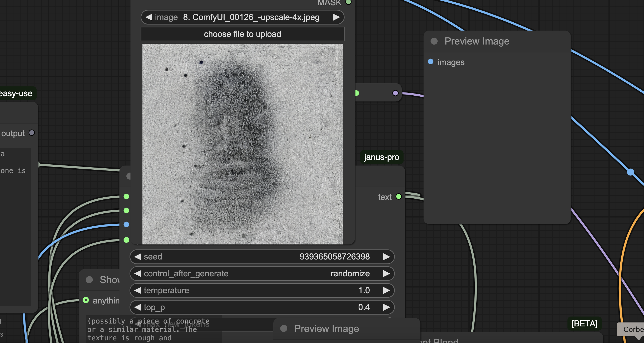
Task: Select previous image with left arrow
Action: (x=149, y=17)
